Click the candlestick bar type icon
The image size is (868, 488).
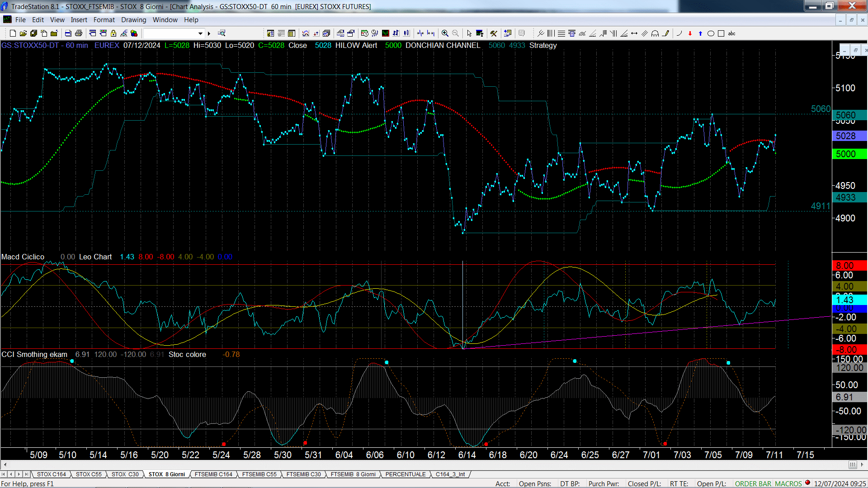[406, 33]
